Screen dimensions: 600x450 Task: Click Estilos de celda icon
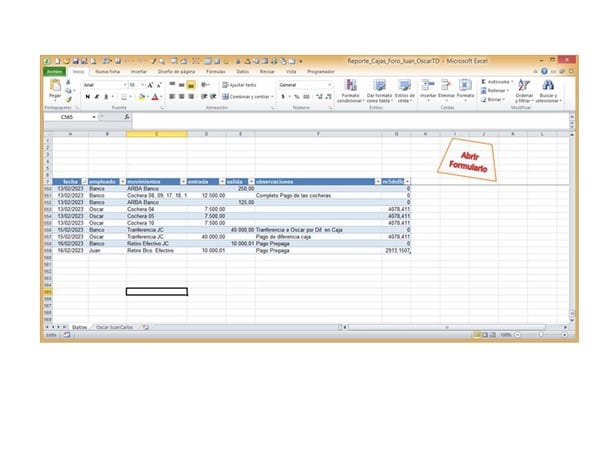(404, 85)
